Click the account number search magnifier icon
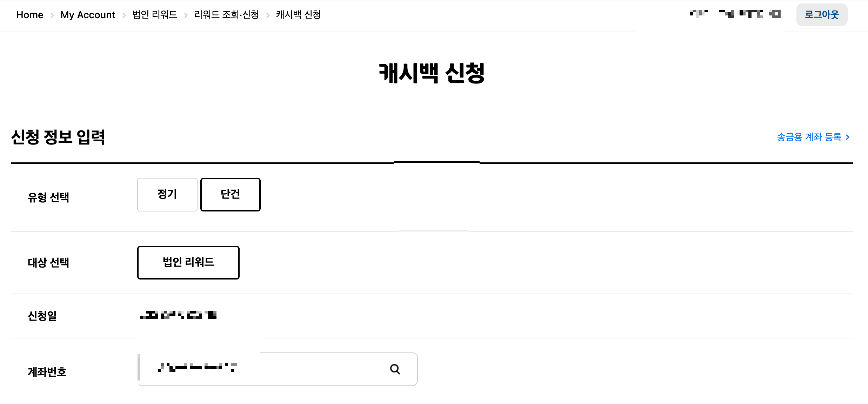The image size is (868, 404). click(395, 369)
